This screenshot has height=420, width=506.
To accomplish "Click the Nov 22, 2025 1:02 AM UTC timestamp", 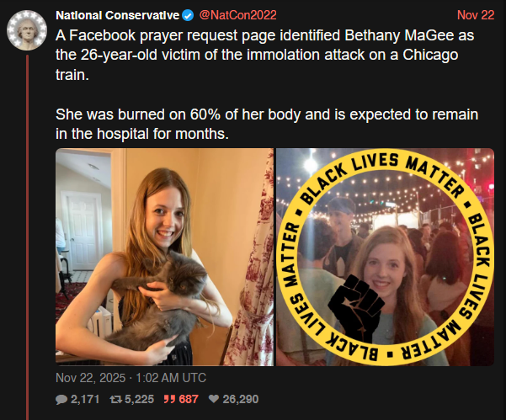I will 130,377.
